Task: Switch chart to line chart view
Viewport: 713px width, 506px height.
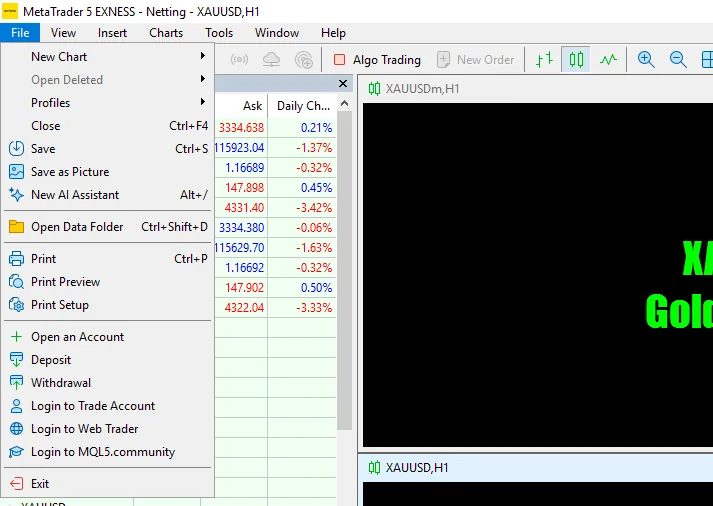Action: pos(608,60)
